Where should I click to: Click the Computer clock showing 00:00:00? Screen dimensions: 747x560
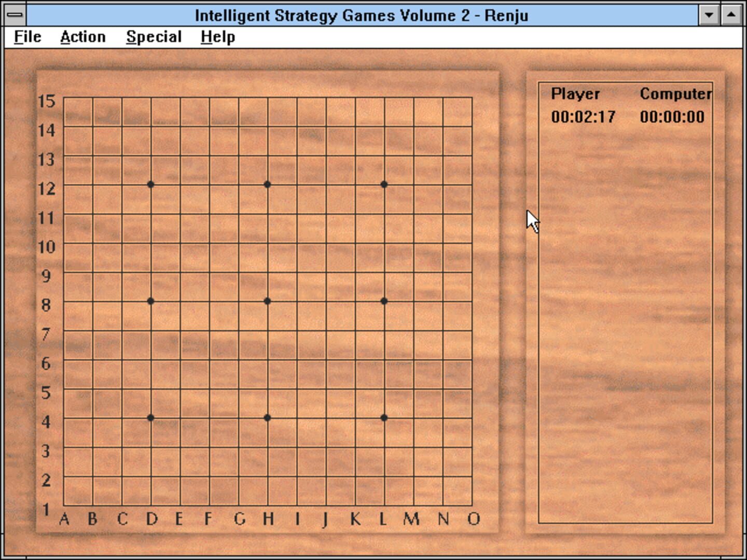pos(673,117)
